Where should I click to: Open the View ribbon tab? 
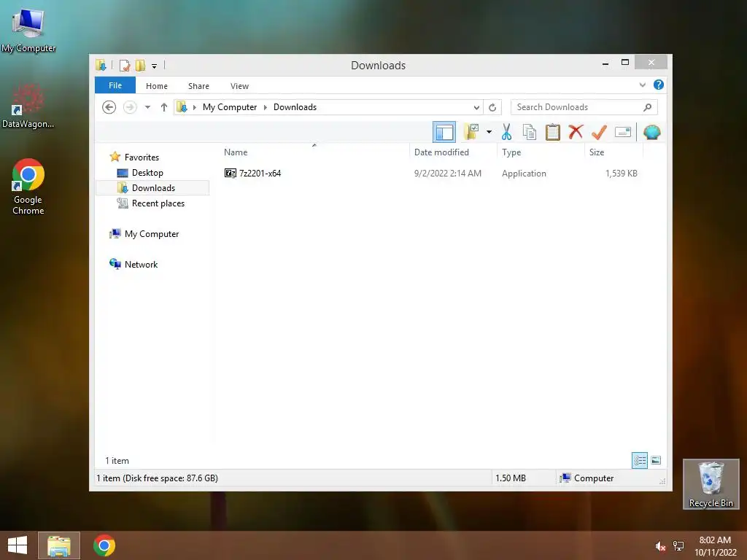(239, 86)
